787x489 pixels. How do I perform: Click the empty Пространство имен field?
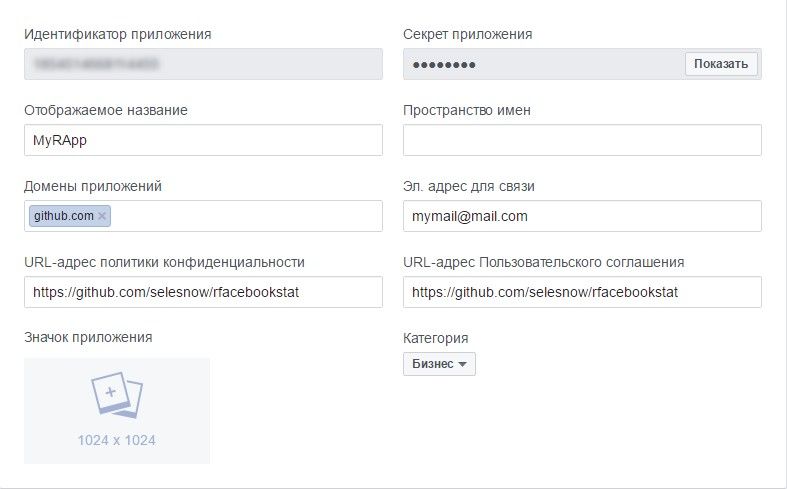[x=582, y=140]
